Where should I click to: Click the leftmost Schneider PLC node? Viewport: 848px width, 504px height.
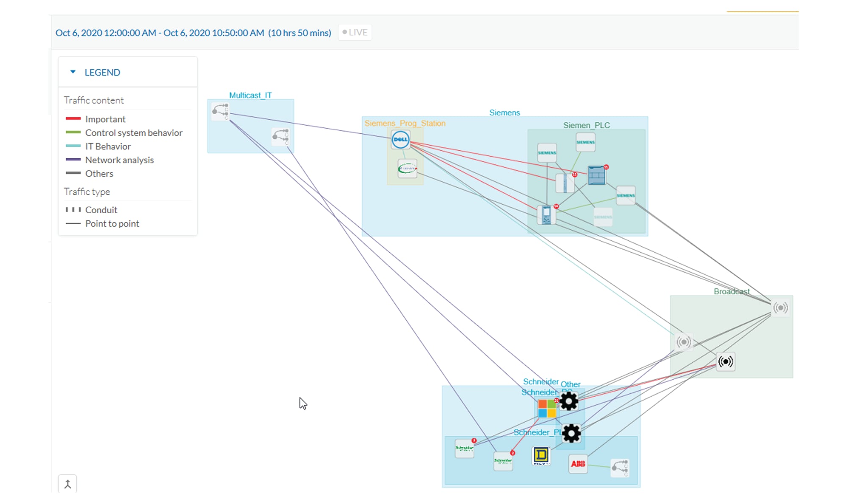tap(465, 448)
